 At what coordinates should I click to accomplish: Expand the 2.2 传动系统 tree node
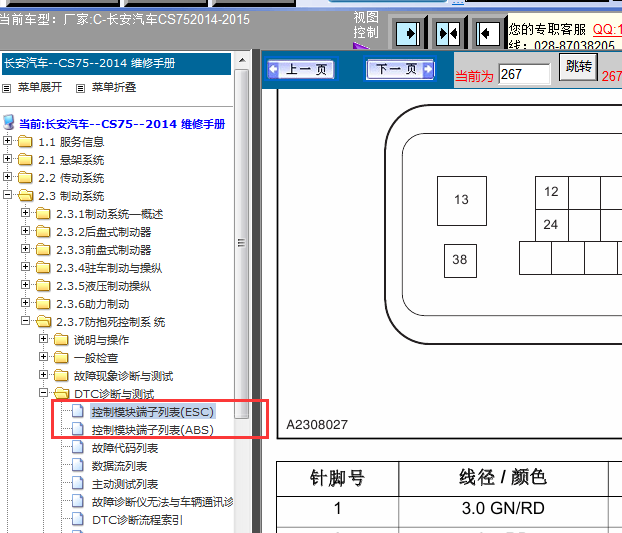[7, 176]
